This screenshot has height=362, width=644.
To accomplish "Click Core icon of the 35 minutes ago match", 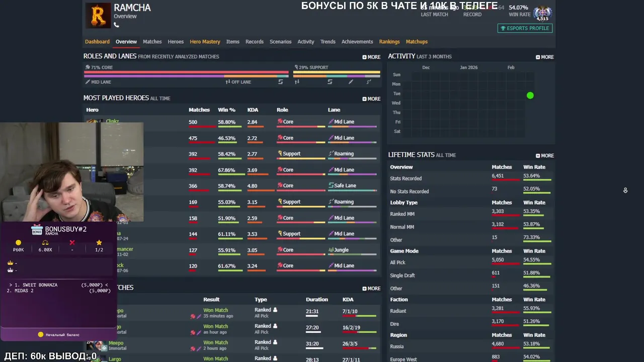I will click(193, 317).
